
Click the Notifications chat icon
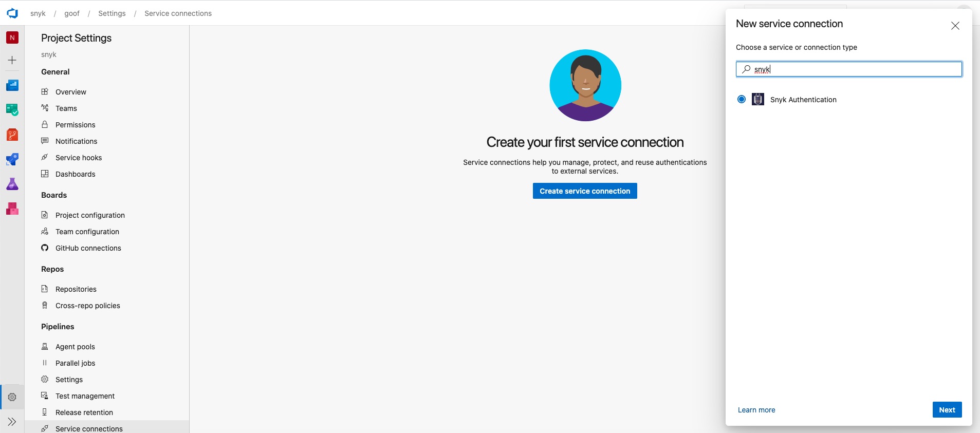pos(45,141)
